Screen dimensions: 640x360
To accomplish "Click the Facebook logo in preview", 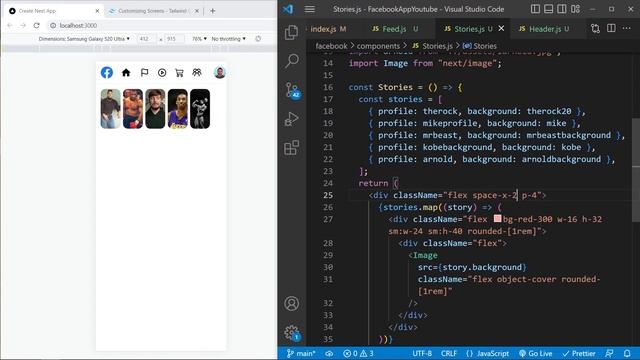I will pyautogui.click(x=107, y=73).
